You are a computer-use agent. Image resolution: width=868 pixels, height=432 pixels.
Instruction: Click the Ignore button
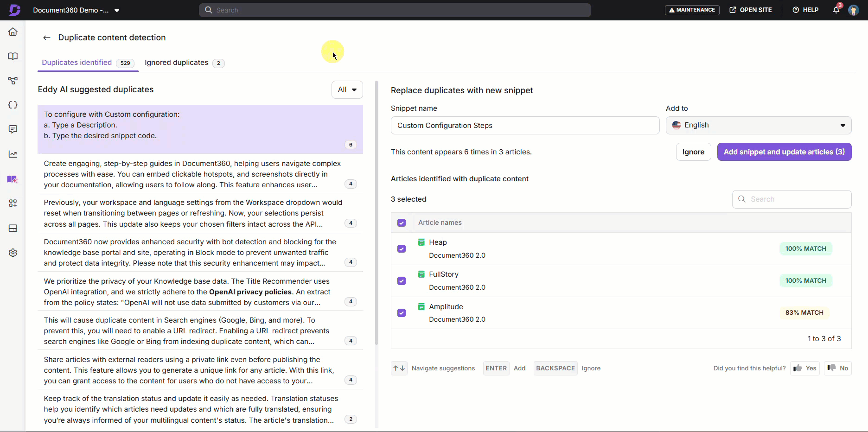tap(693, 152)
